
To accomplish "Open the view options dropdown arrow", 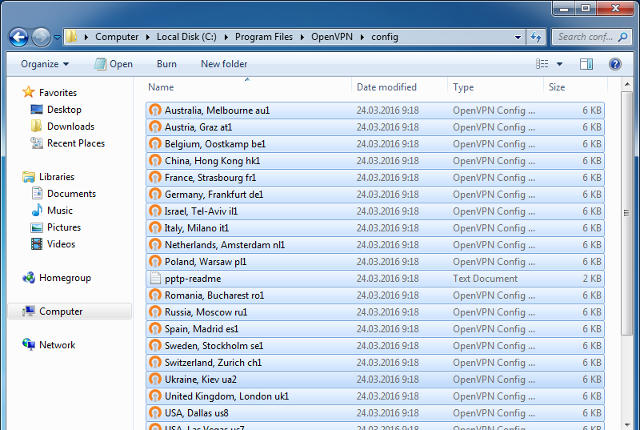I will (x=560, y=64).
